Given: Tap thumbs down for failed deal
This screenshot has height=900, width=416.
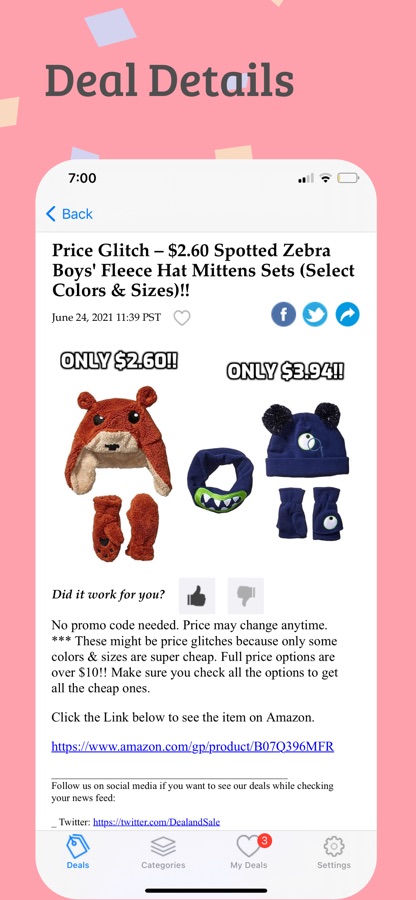Looking at the screenshot, I should tap(246, 596).
